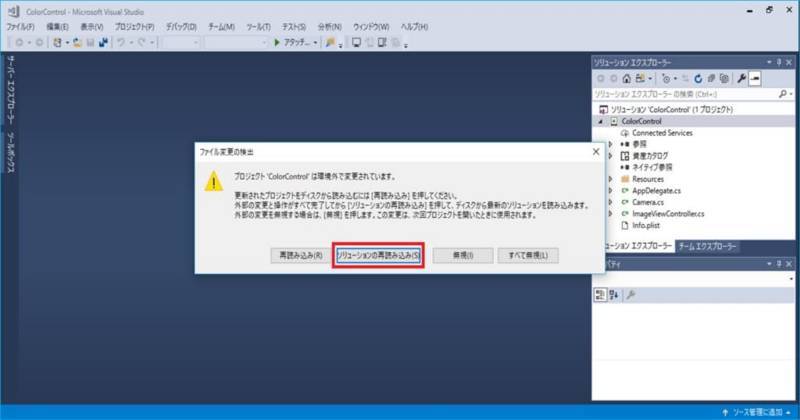Click the すべて無視(L) button
Image resolution: width=800 pixels, height=420 pixels.
528,255
